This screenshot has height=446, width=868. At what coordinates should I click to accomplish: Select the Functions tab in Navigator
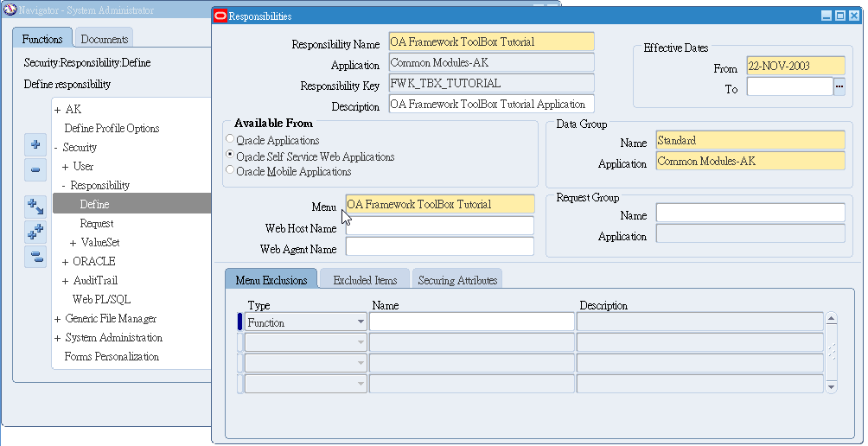point(42,39)
